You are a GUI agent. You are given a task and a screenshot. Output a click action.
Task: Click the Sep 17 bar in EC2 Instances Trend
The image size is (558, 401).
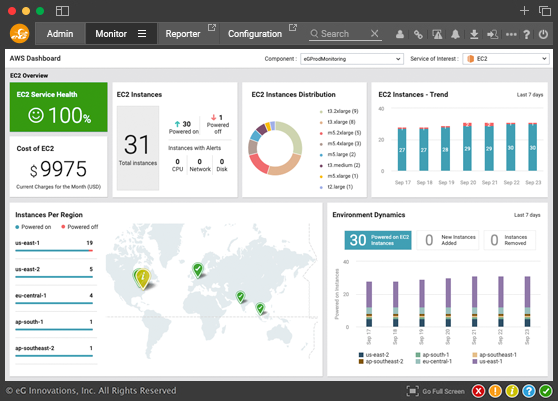tap(402, 149)
